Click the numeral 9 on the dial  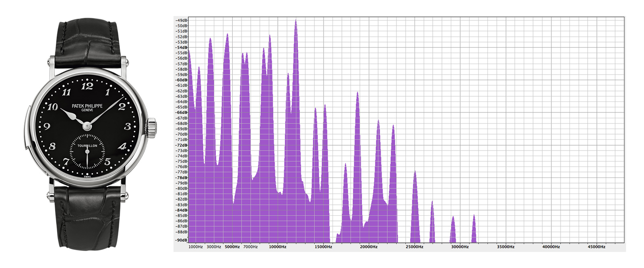[47, 126]
